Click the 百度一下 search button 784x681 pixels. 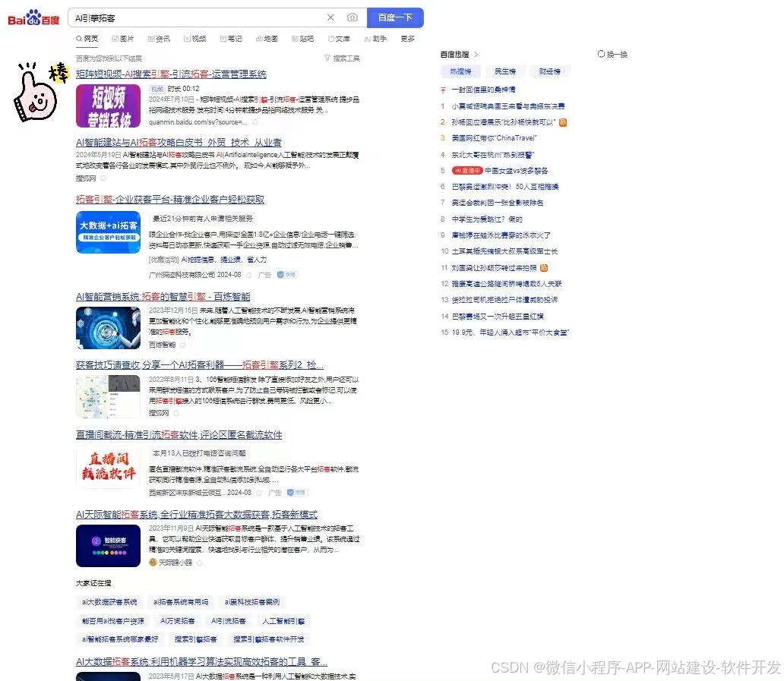point(395,17)
